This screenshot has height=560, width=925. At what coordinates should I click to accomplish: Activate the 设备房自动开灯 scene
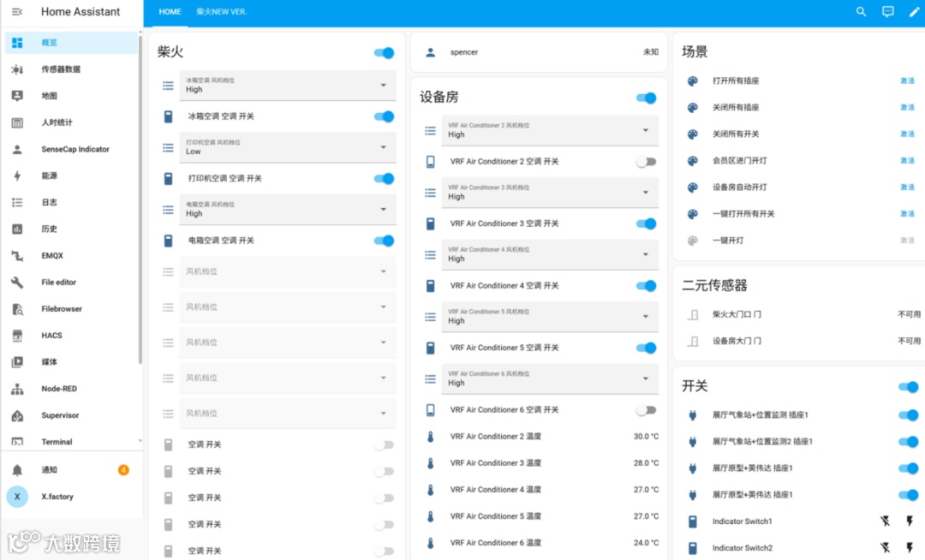[907, 187]
